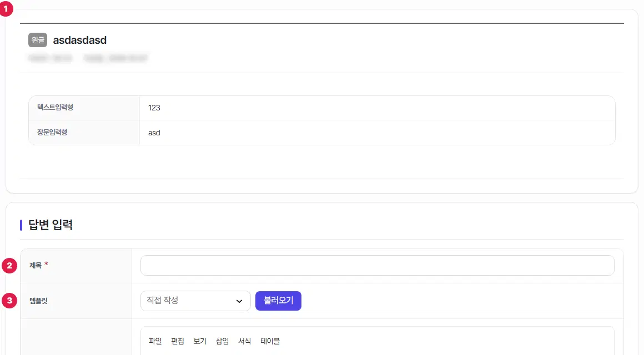644x355 pixels.
Task: Open the 테이블 editor menu
Action: 270,341
